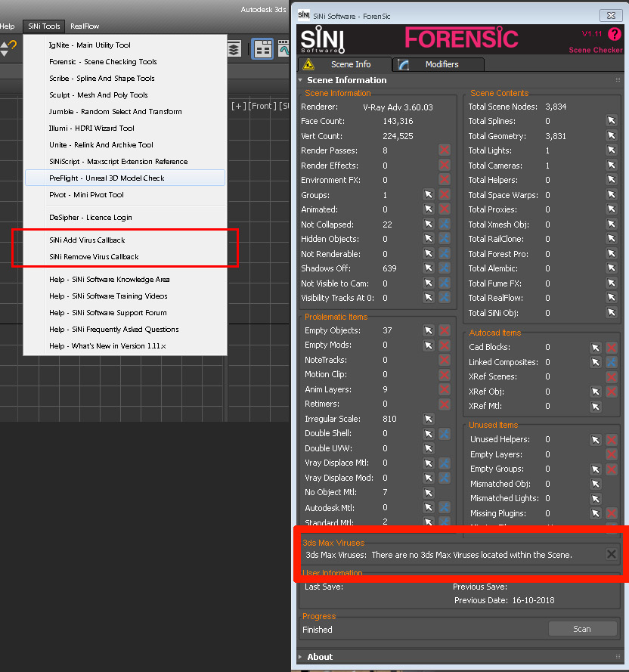Viewport: 629px width, 672px height.
Task: Select objects with Irregular Scale
Action: pyautogui.click(x=429, y=419)
